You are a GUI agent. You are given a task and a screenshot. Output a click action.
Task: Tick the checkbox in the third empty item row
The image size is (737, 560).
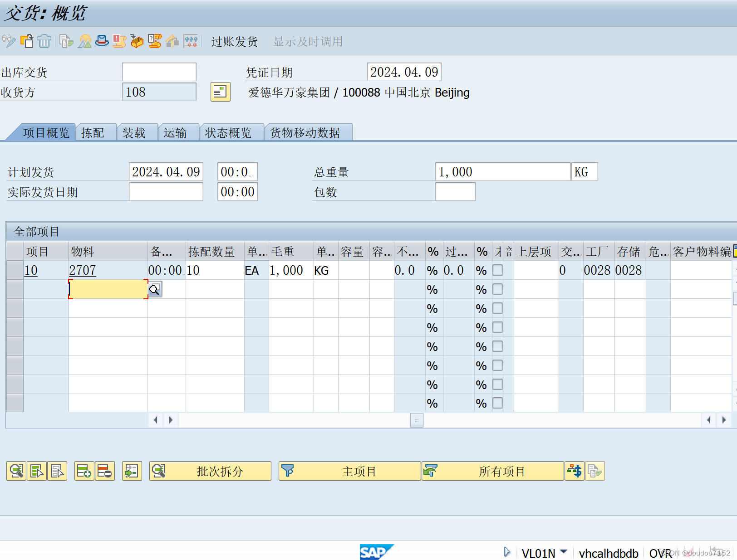[x=498, y=308]
